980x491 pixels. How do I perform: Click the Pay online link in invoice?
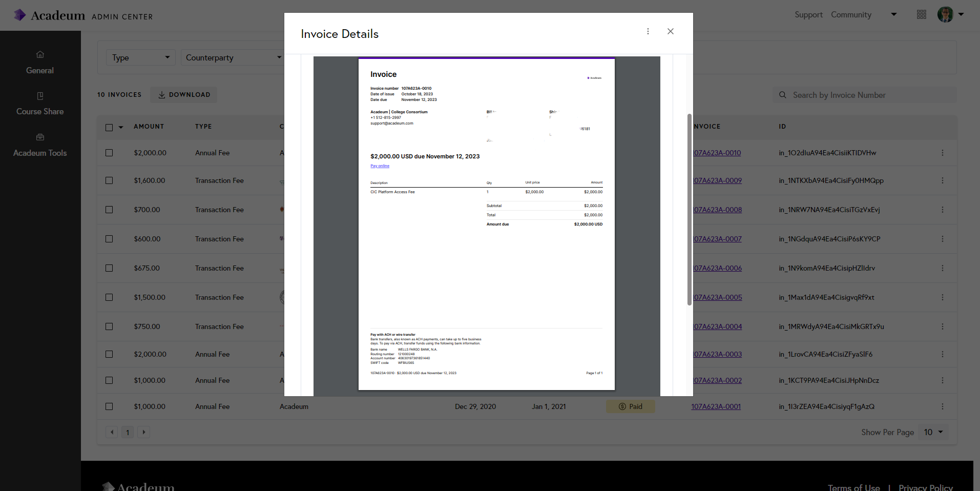coord(380,166)
